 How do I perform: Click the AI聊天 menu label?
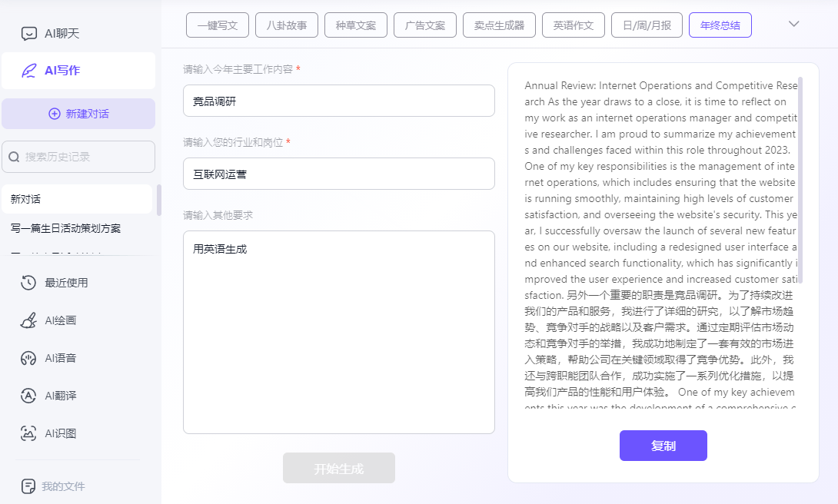(x=62, y=34)
